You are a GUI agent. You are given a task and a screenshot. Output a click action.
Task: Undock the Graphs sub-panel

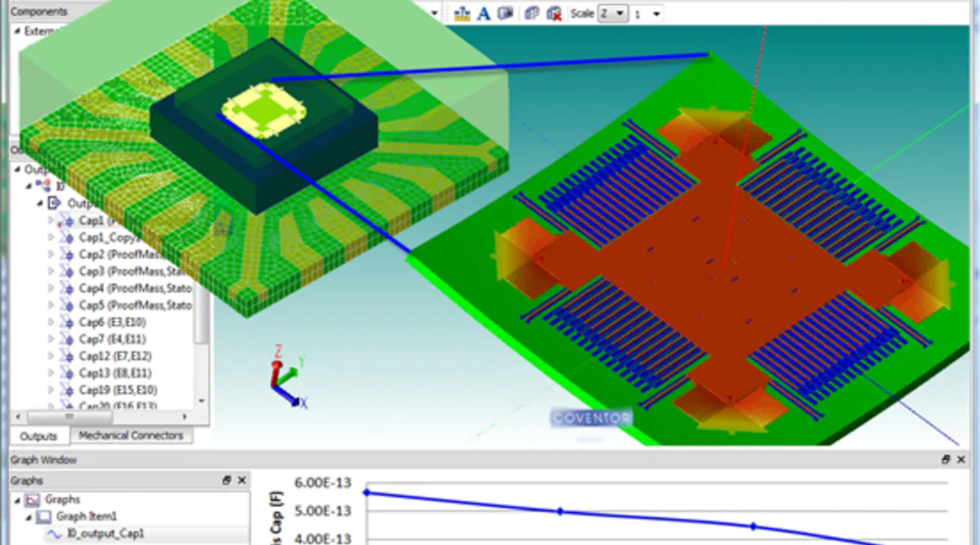(x=227, y=481)
